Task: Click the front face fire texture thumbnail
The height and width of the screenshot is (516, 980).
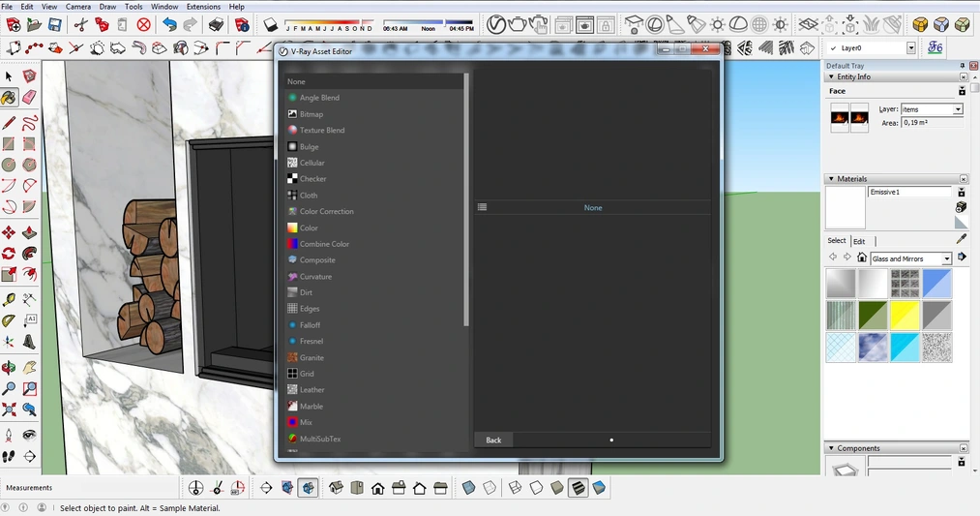Action: 840,117
